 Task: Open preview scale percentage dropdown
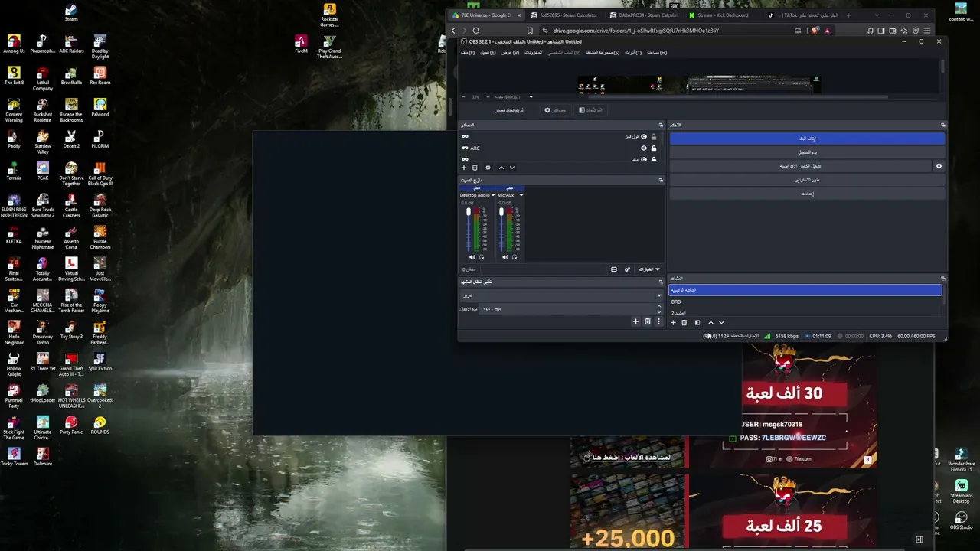[x=531, y=97]
